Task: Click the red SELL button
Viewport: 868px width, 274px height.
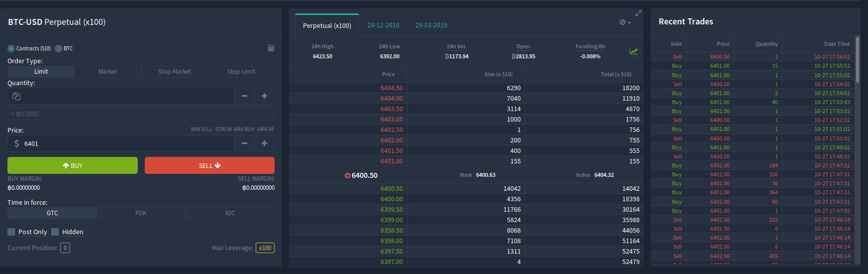Action: pos(209,165)
